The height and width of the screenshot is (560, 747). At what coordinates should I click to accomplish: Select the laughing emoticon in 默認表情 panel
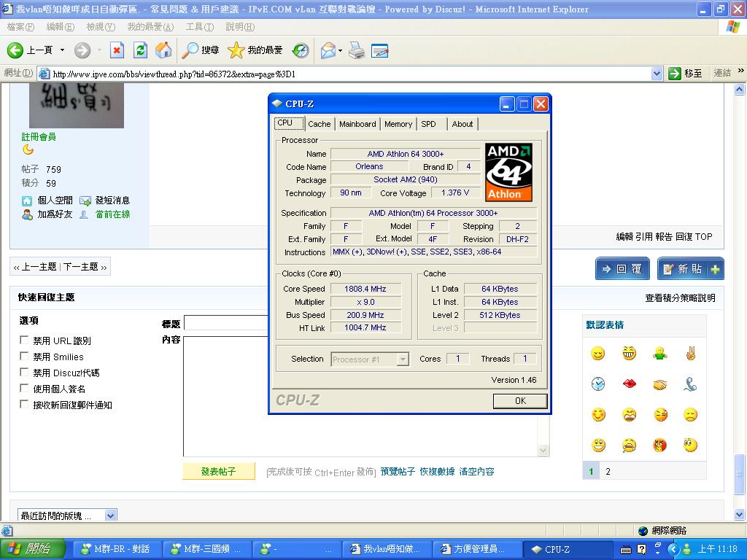(x=629, y=353)
